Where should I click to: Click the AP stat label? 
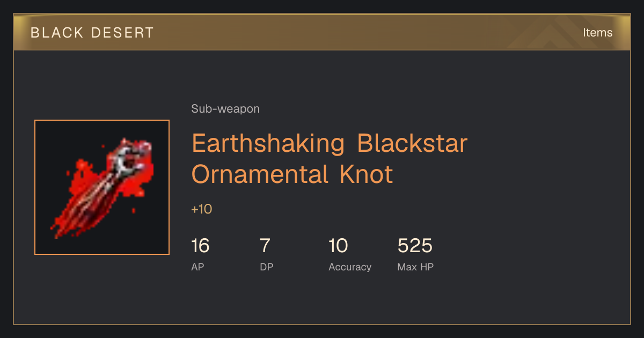click(197, 267)
